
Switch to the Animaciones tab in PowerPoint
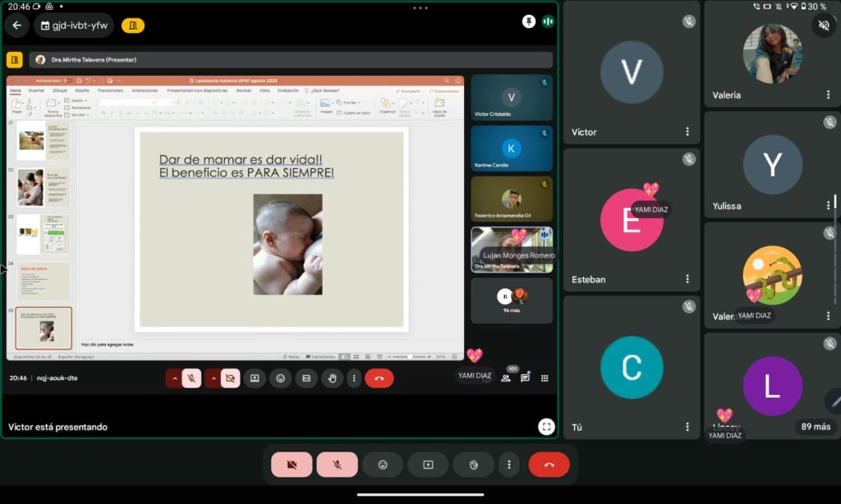(x=145, y=90)
